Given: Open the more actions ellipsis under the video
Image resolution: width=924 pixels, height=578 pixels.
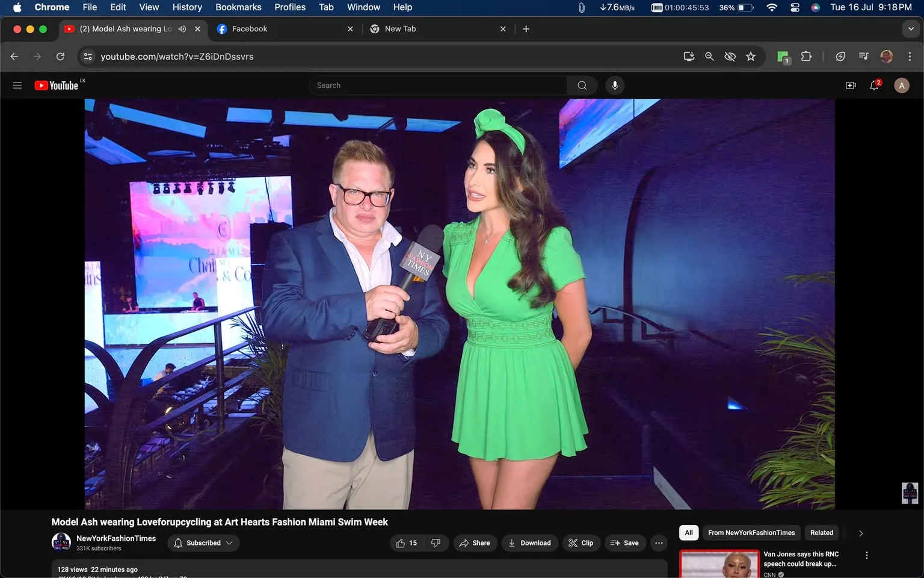Looking at the screenshot, I should 658,542.
